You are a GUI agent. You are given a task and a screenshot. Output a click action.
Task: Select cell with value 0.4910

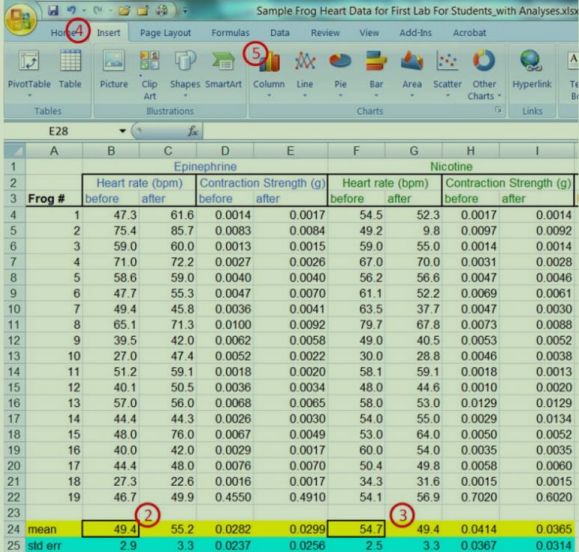point(291,497)
